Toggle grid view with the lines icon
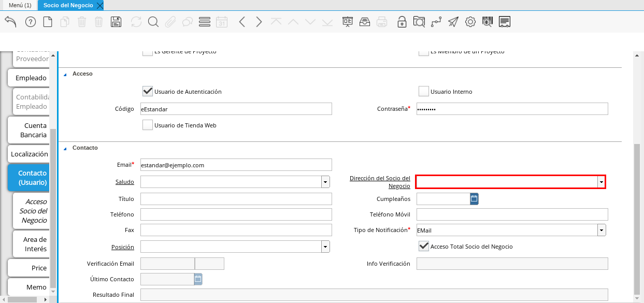Viewport: 644px width, 303px height. [204, 22]
